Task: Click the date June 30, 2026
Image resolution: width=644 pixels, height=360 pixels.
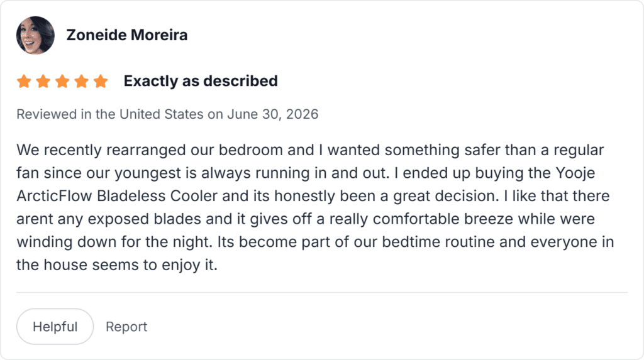Action: (x=273, y=114)
